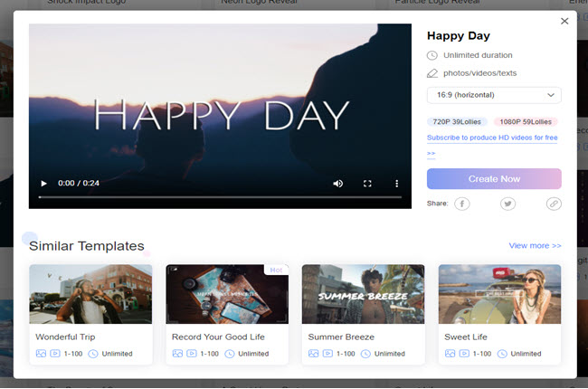Play the Happy Day preview video
Image resolution: width=588 pixels, height=389 pixels.
tap(43, 184)
